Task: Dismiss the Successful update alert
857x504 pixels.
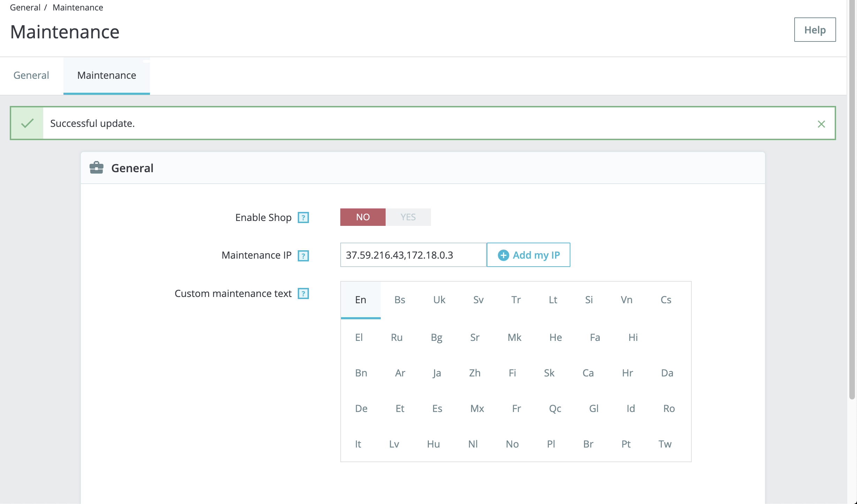Action: [821, 124]
